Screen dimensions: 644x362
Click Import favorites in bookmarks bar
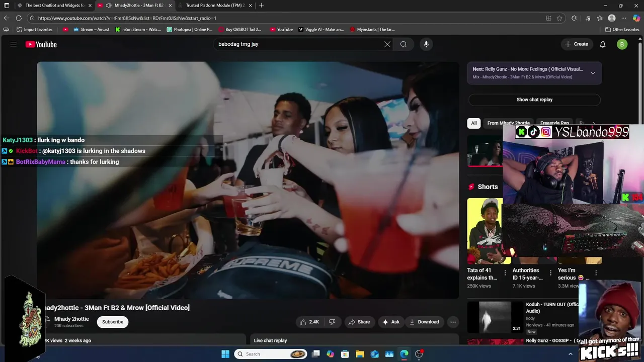click(35, 29)
